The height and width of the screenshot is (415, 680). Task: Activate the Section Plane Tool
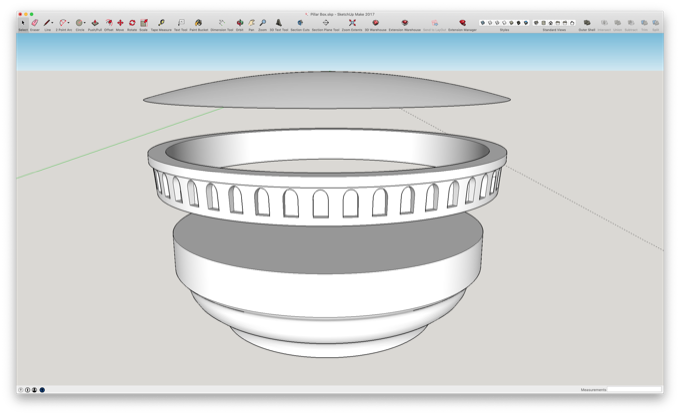[x=325, y=23]
